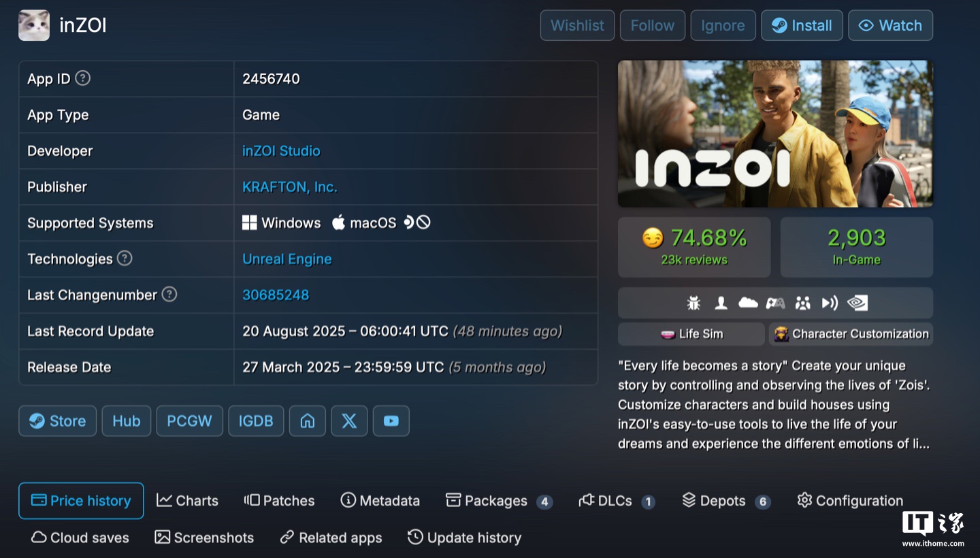The height and width of the screenshot is (558, 980).
Task: Open the Steam Cloud feature icon
Action: click(x=748, y=303)
